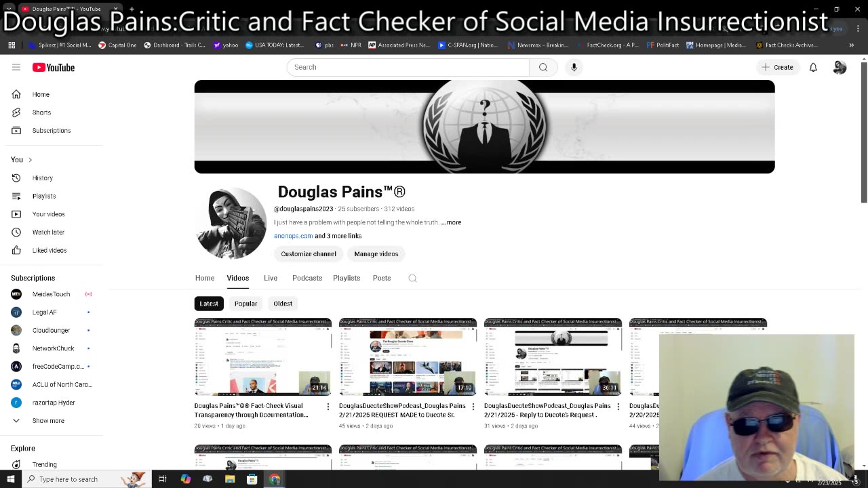Image resolution: width=868 pixels, height=488 pixels.
Task: Switch to the Posts tab
Action: (382, 278)
